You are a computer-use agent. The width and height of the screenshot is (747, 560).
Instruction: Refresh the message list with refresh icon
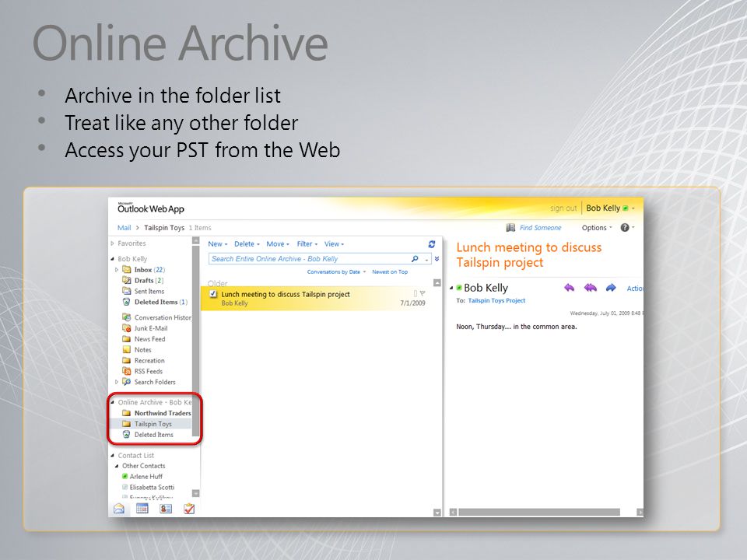432,243
